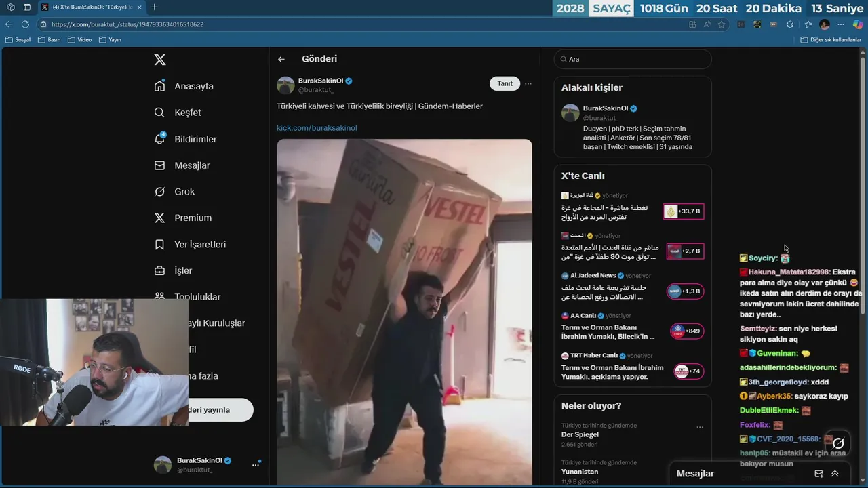Screen dimensions: 868x488
Task: Open the +1,3 B live broadcast badge
Action: (x=685, y=291)
